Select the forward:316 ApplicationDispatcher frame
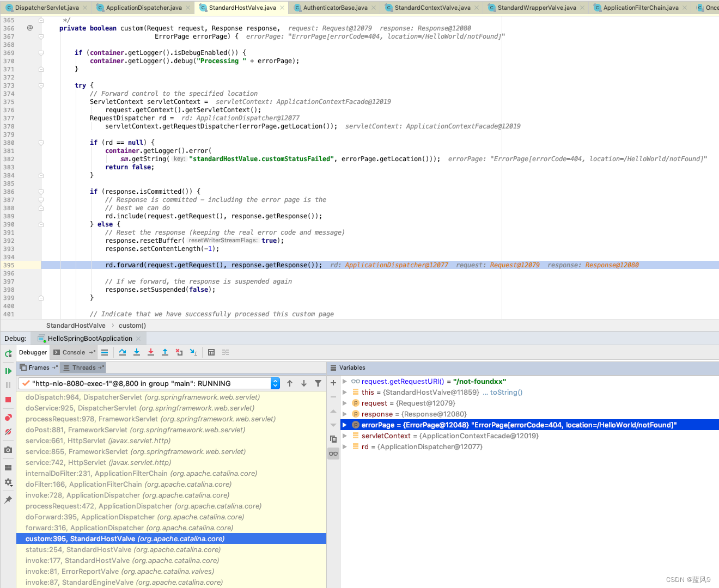This screenshot has width=719, height=588. pyautogui.click(x=171, y=528)
